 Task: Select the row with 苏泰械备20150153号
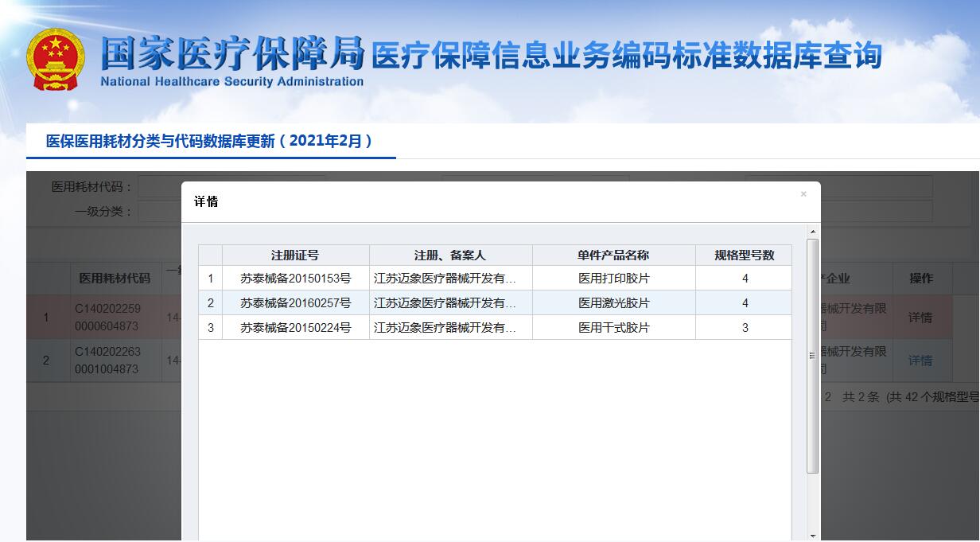pyautogui.click(x=295, y=279)
